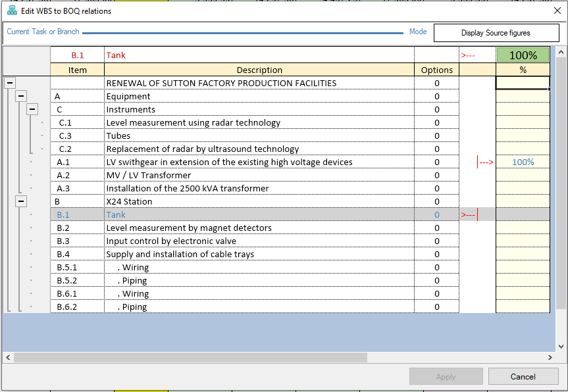Select MV / LV Transformer item
This screenshot has width=568, height=392.
click(x=149, y=176)
